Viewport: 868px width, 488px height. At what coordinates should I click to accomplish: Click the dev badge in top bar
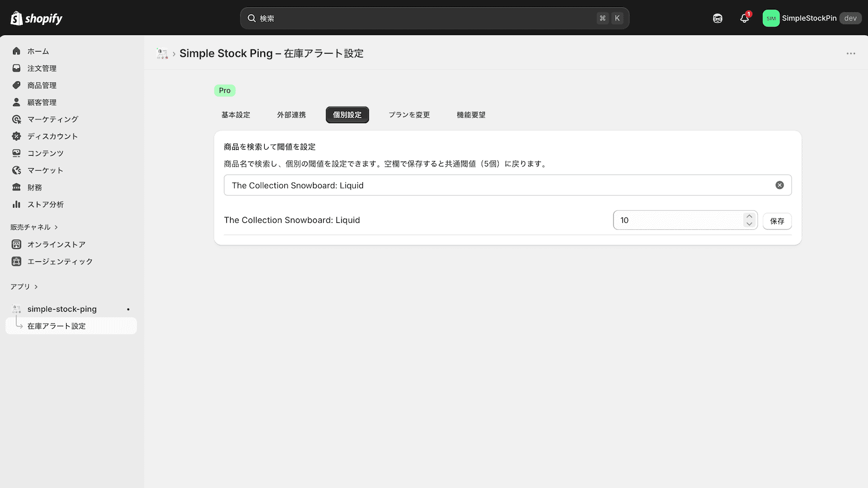[851, 18]
